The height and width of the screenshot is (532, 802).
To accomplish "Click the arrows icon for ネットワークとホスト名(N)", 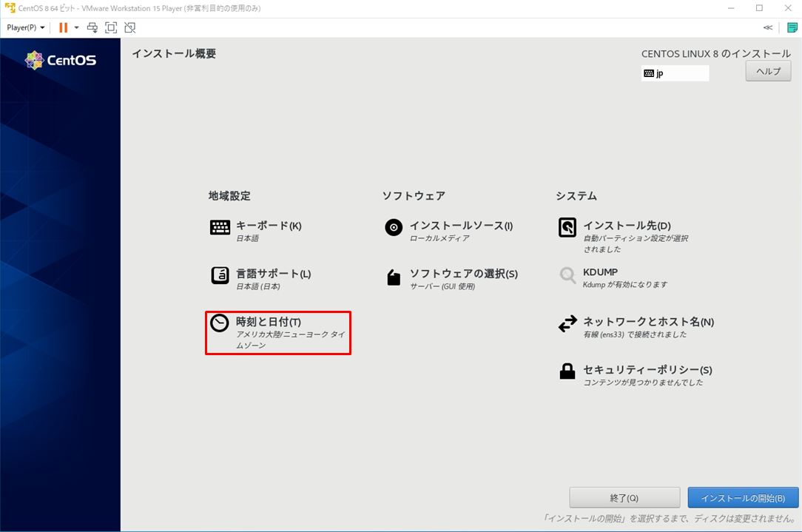I will point(567,323).
